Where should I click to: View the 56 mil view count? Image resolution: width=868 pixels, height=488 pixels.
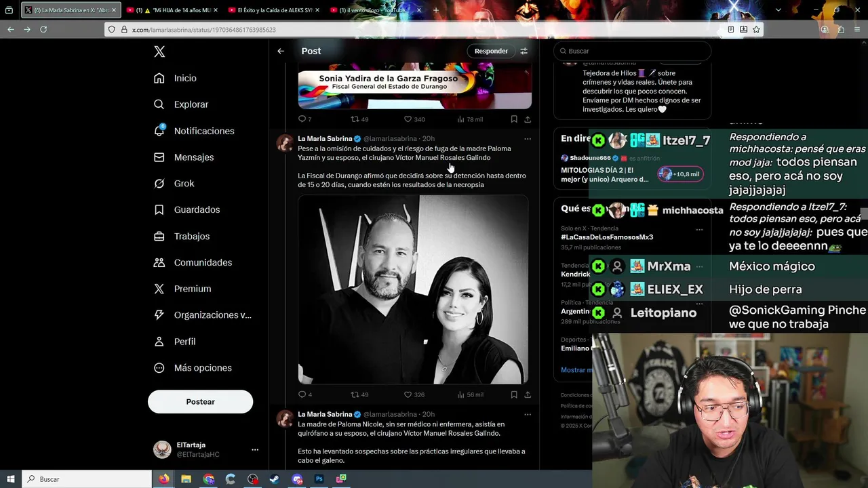pyautogui.click(x=470, y=394)
